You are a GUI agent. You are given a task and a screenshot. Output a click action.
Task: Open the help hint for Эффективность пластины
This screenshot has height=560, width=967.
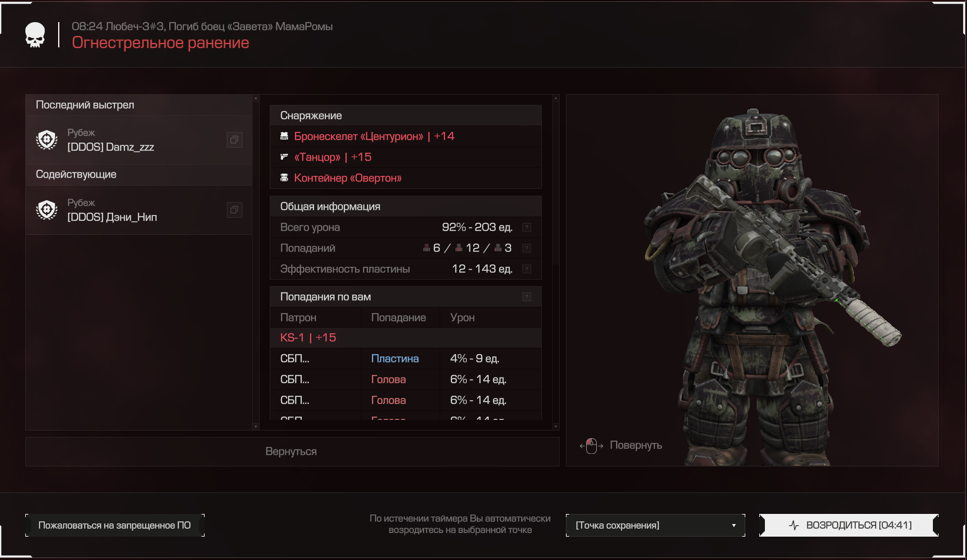point(527,269)
